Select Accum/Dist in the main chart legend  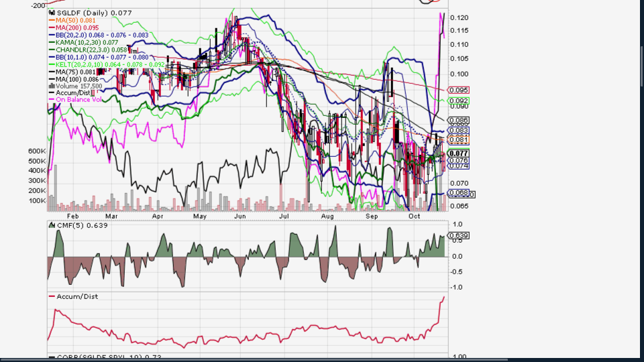tap(72, 93)
